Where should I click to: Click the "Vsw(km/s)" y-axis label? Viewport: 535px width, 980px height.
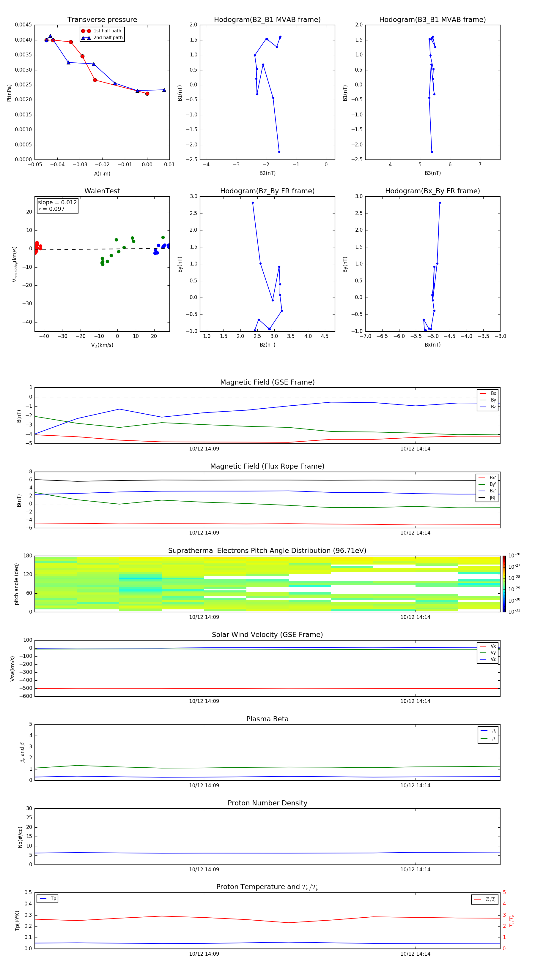coord(12,668)
